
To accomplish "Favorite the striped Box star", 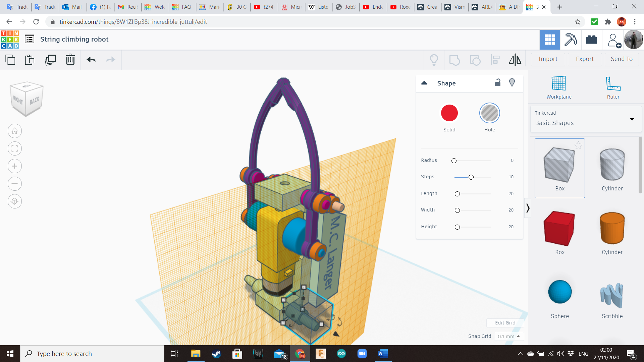I will 578,145.
